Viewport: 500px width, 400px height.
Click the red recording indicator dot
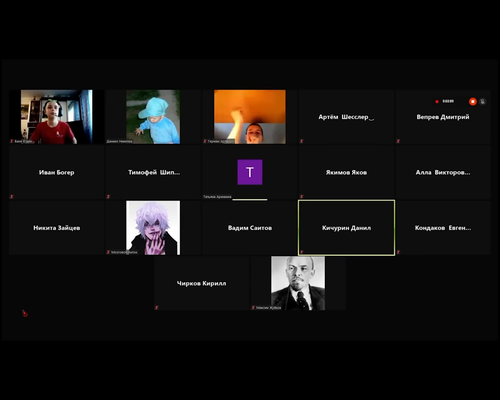[x=437, y=101]
